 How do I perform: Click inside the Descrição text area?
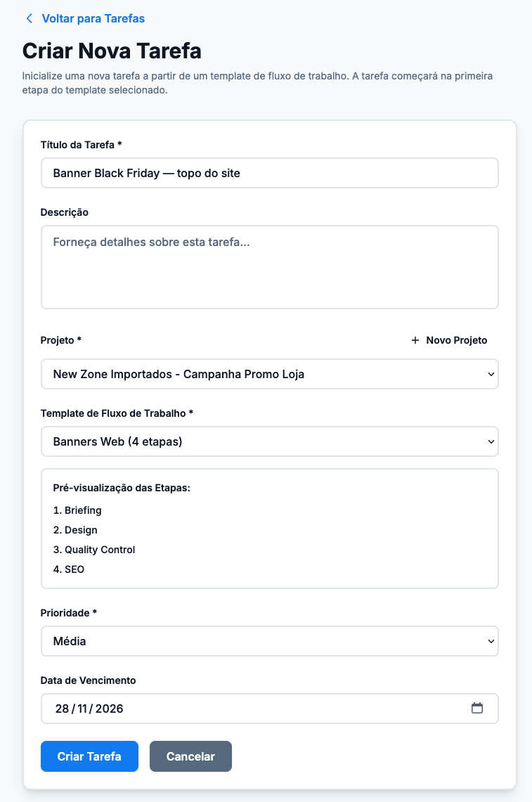tap(270, 267)
